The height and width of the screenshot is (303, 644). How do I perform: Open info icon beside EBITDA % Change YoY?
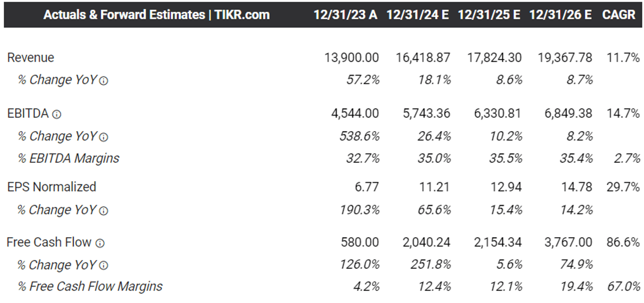tap(103, 137)
